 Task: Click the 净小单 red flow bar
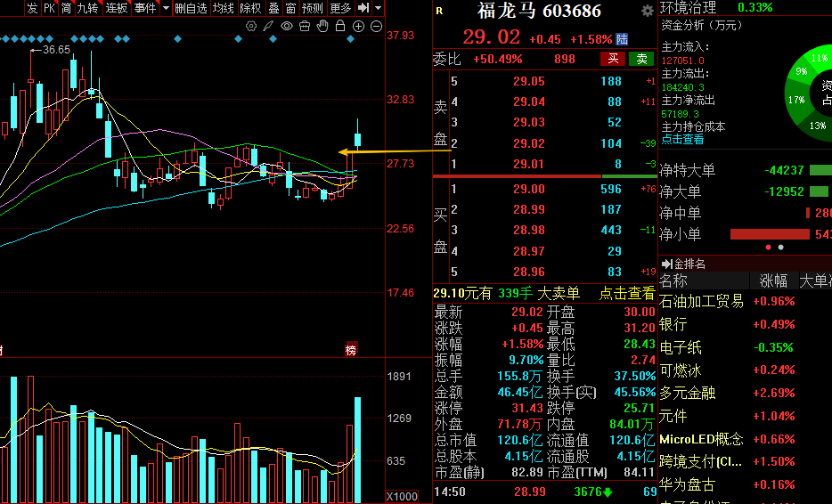pyautogui.click(x=770, y=234)
